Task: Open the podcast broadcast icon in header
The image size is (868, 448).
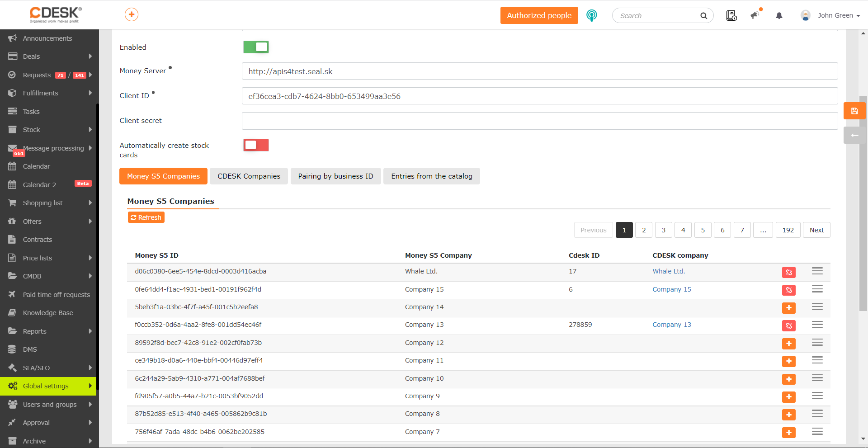Action: 591,15
